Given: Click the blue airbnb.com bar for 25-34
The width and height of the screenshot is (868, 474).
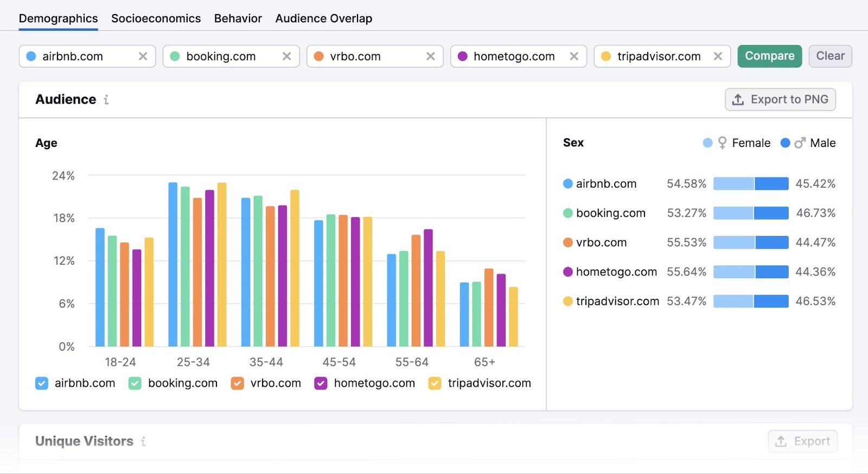Looking at the screenshot, I should 173,265.
